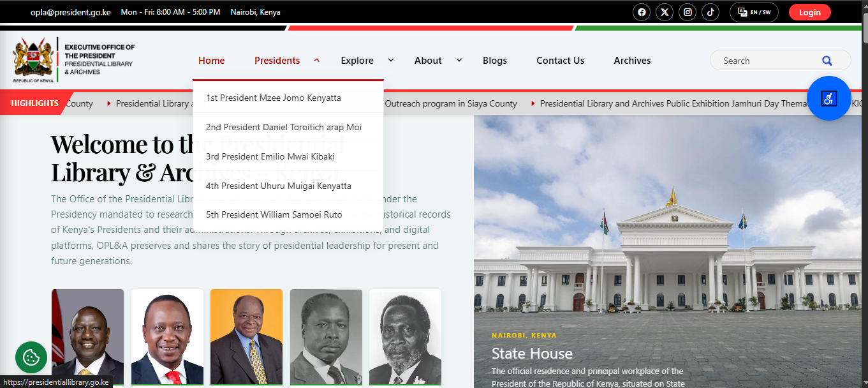
Task: Go to Contact Us
Action: pos(560,61)
